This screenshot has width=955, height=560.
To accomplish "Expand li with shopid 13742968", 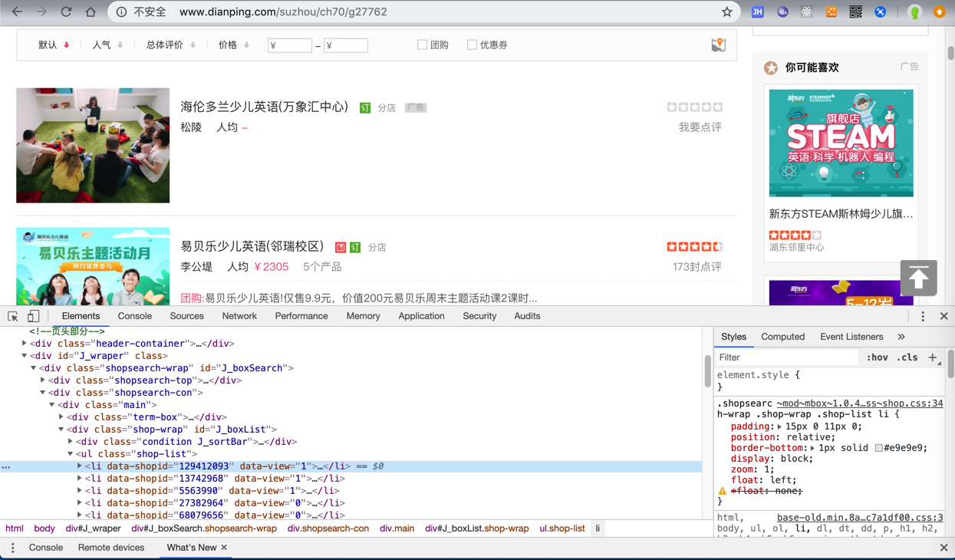I will coord(80,479).
